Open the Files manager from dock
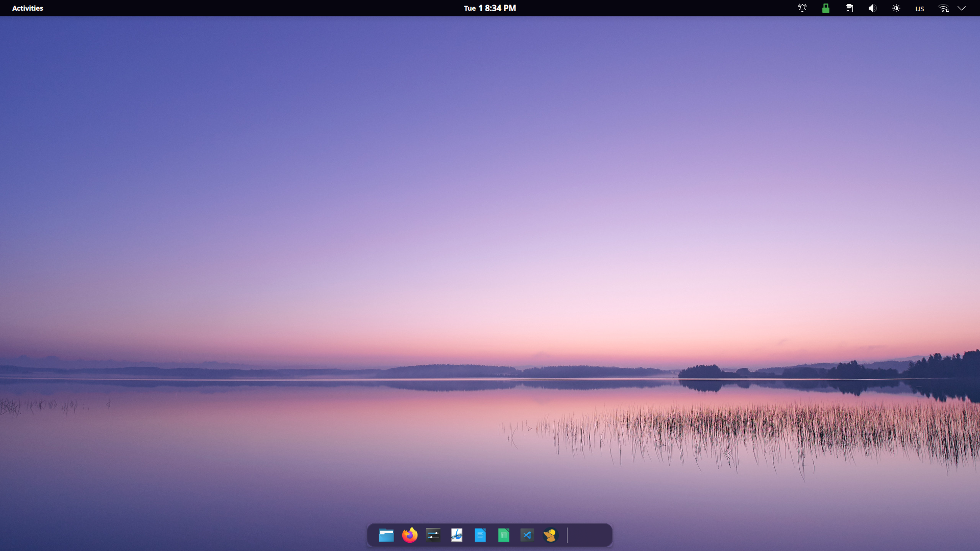Image resolution: width=980 pixels, height=551 pixels. pyautogui.click(x=386, y=535)
